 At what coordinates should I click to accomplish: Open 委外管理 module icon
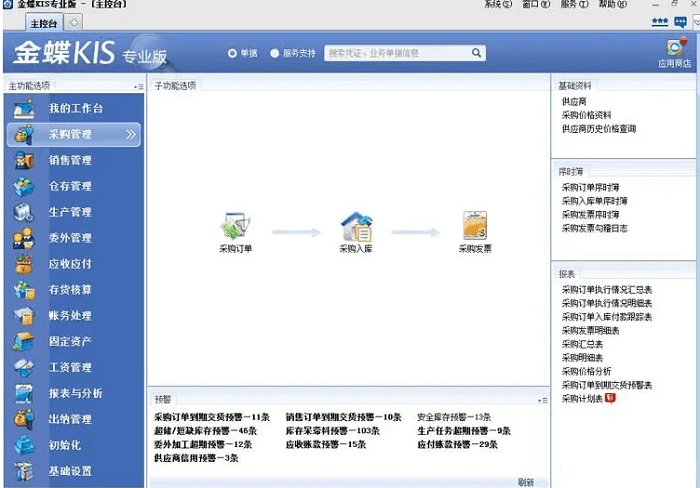click(24, 238)
